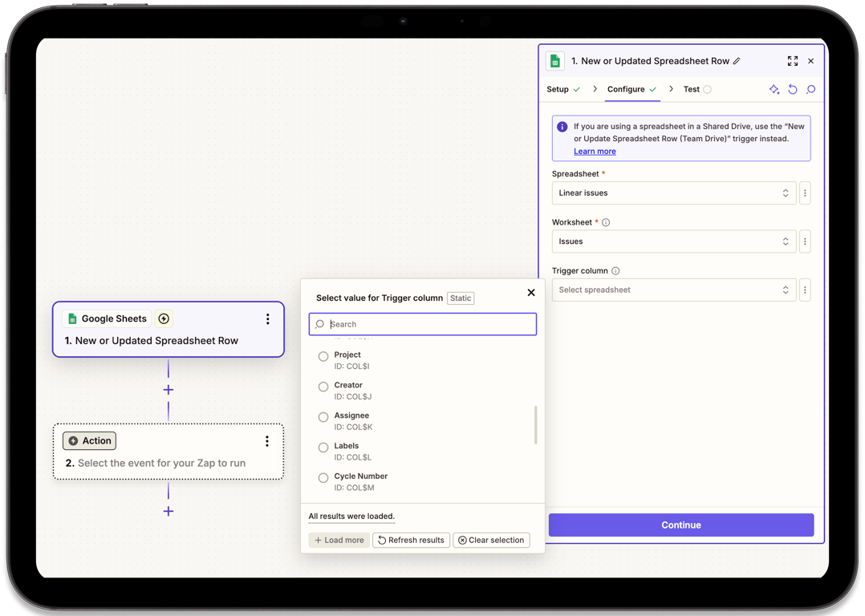Open three-dot menu beside Trigger column field
Image resolution: width=865 pixels, height=616 pixels.
(805, 290)
